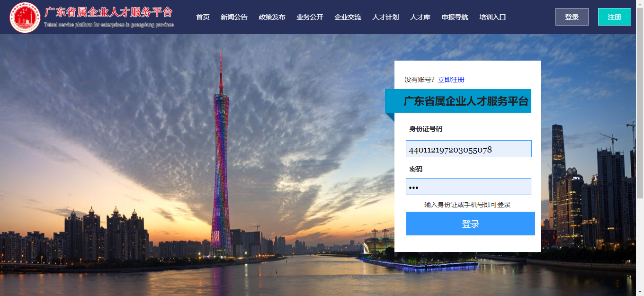Open the 培训入口 link
644x296 pixels.
click(x=492, y=17)
